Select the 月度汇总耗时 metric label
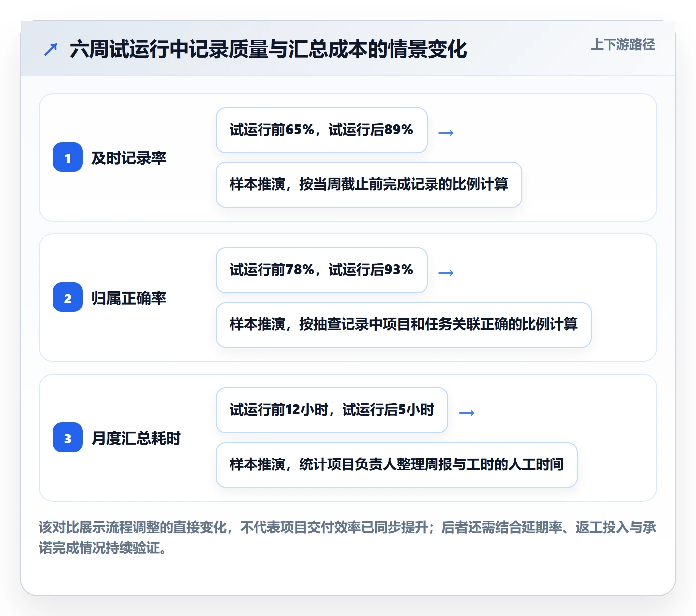 pyautogui.click(x=136, y=438)
